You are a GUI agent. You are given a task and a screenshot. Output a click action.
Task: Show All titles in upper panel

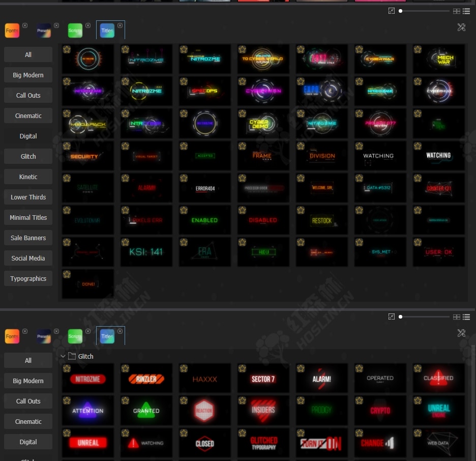tap(28, 54)
